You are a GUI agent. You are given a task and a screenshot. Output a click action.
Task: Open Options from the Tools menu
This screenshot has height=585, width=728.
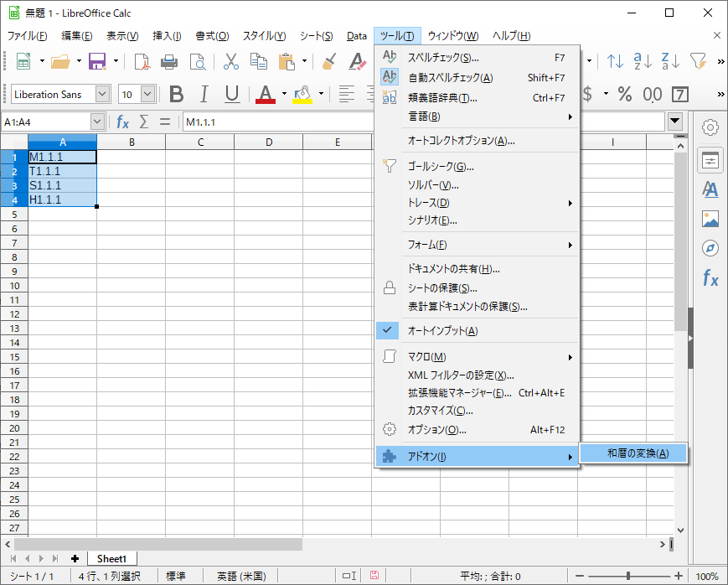click(477, 430)
